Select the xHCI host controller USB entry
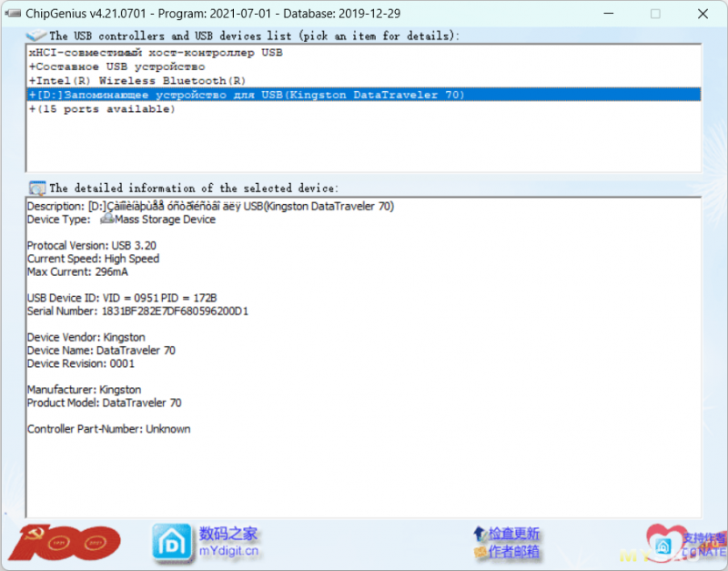Image resolution: width=728 pixels, height=571 pixels. 363,53
